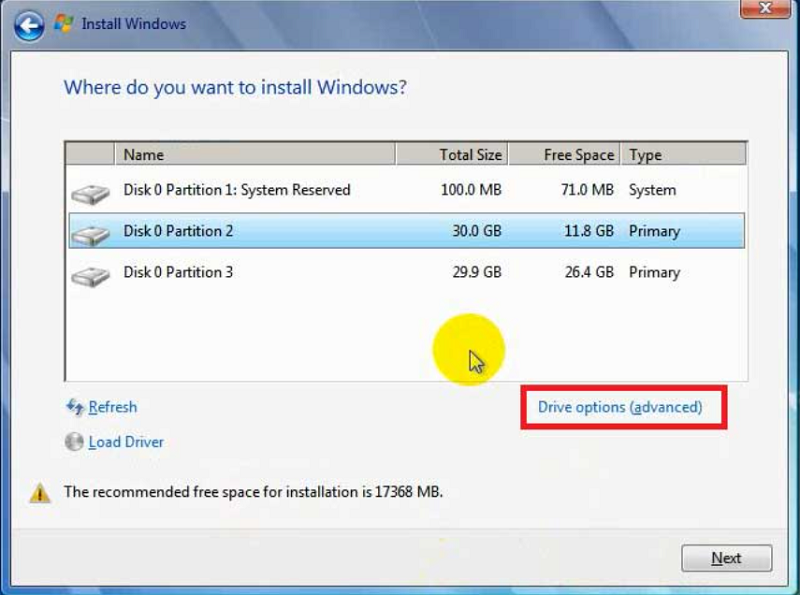Refresh the partition list via Refresh link
Image resolution: width=800 pixels, height=595 pixels.
click(112, 407)
